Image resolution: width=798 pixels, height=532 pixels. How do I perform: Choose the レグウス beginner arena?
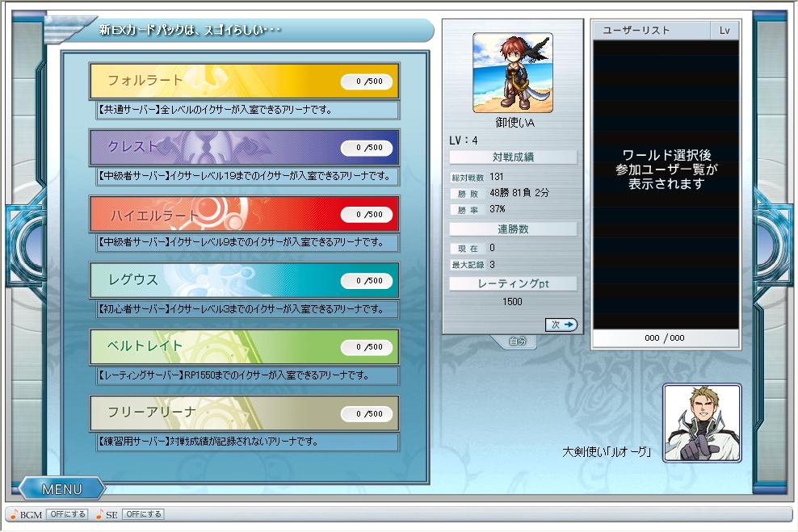244,280
